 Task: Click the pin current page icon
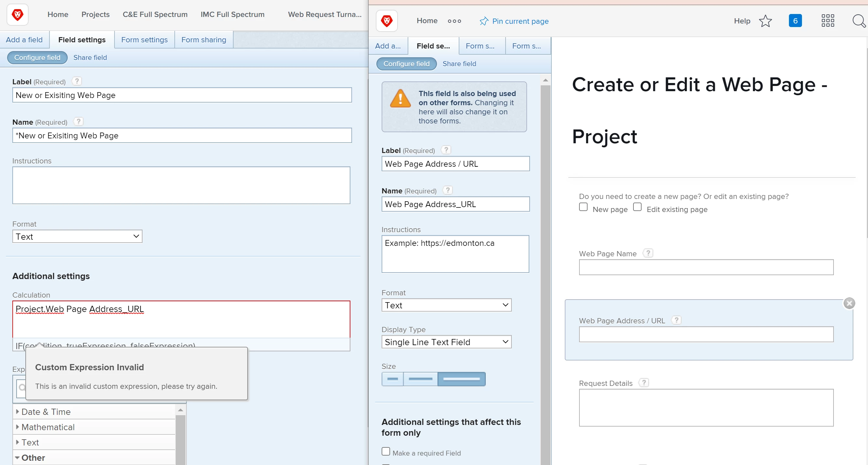coord(483,21)
